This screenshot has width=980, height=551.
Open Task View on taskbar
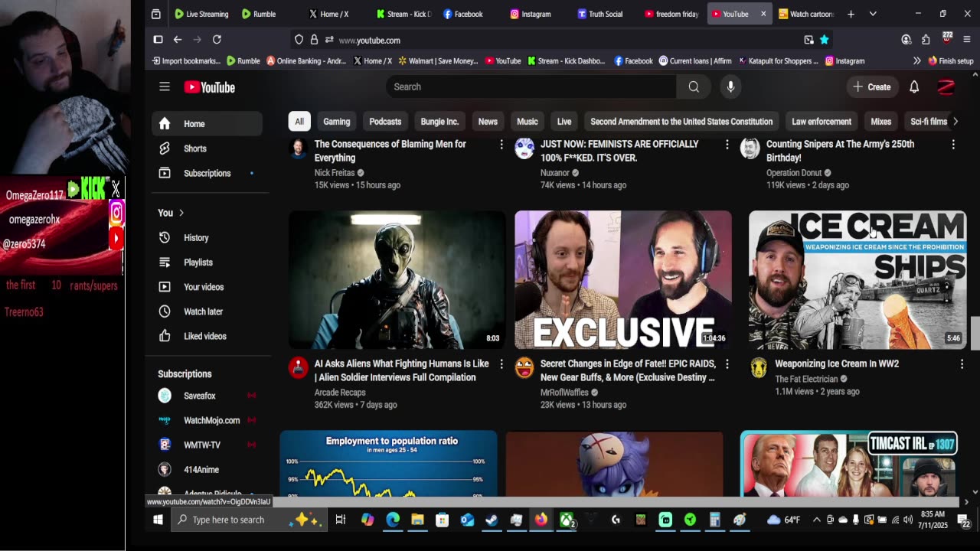click(x=341, y=520)
